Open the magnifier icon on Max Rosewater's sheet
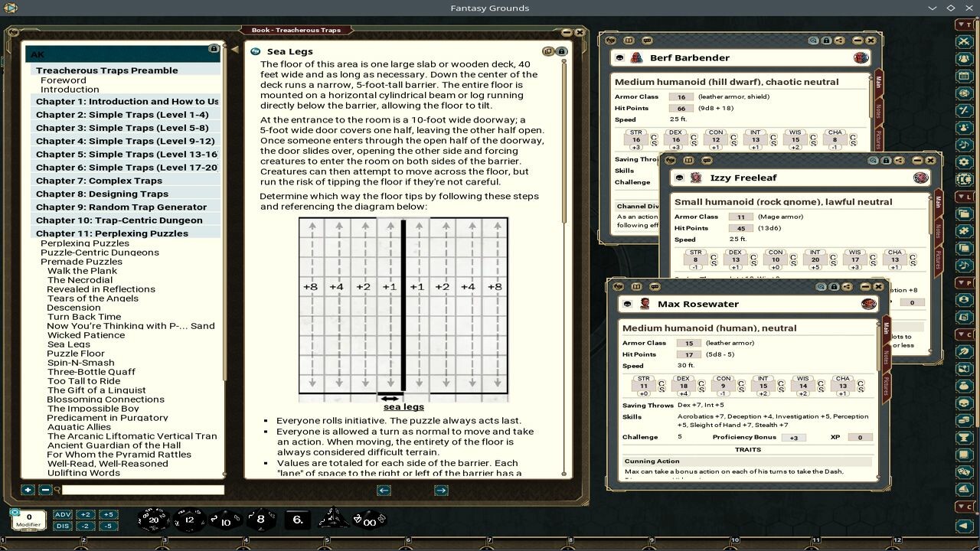This screenshot has height=551, width=980. pos(822,288)
